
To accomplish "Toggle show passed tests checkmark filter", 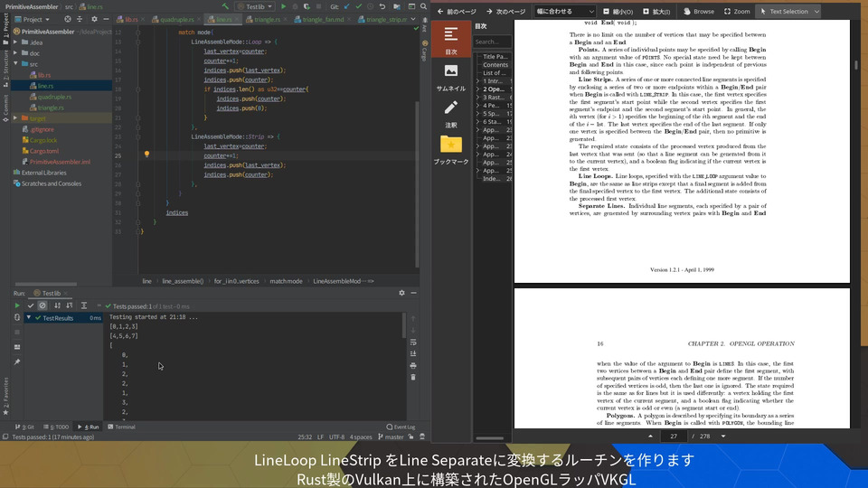I will pyautogui.click(x=30, y=305).
